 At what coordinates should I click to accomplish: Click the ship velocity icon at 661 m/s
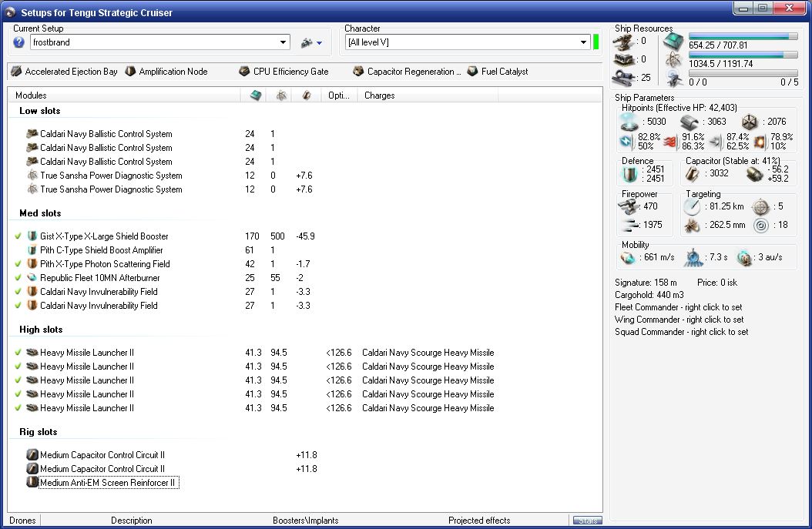(628, 257)
